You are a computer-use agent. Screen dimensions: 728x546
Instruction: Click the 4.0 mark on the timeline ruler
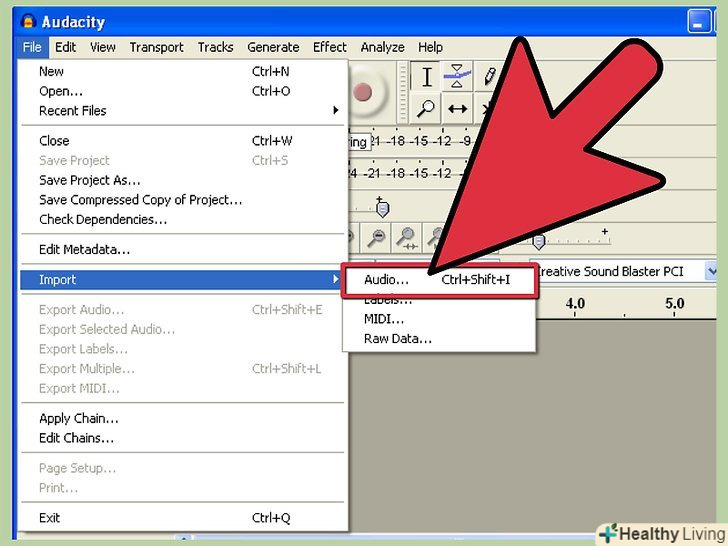pos(575,304)
